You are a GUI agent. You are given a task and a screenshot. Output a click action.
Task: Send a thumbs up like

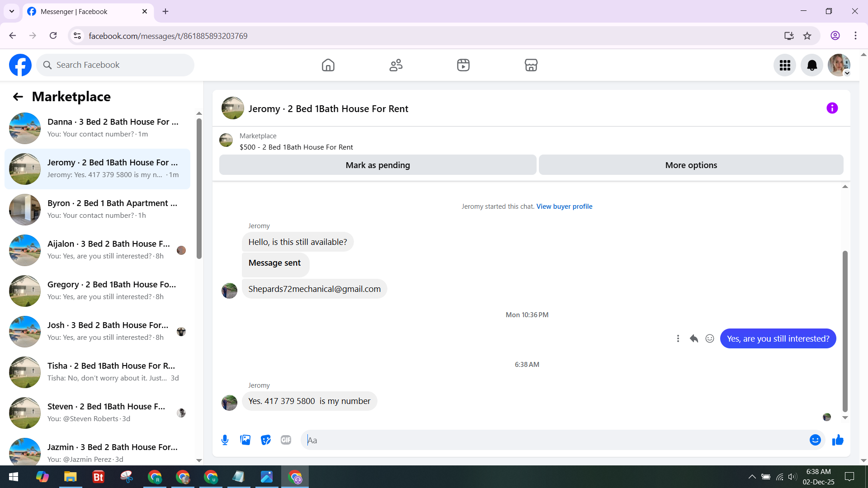[x=838, y=440]
